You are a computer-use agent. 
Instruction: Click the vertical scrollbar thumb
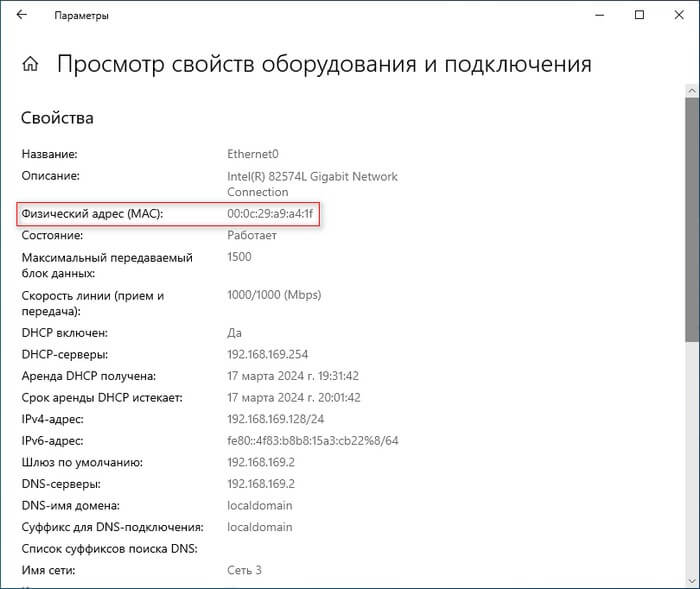click(x=692, y=220)
